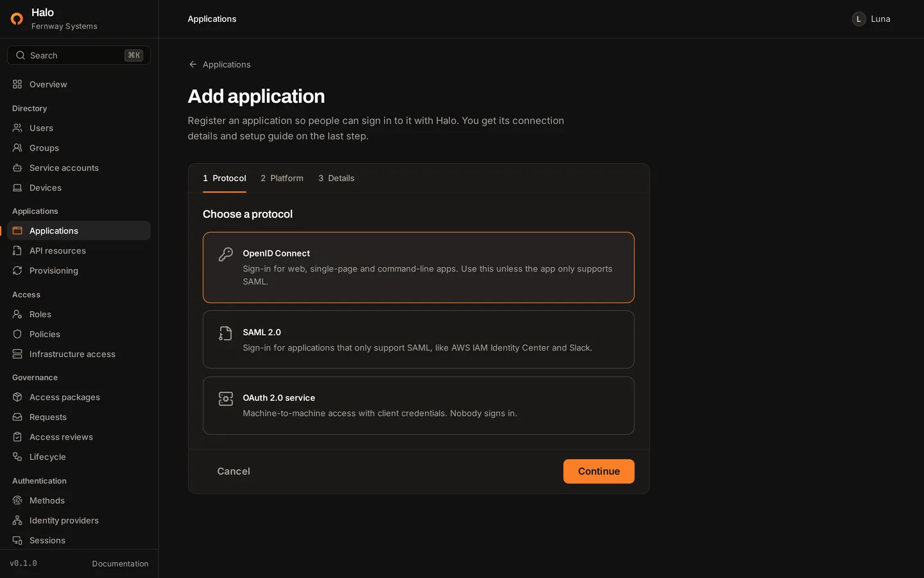Click the 'Choose a protocol' heading
Viewport: 924px width, 578px height.
pyautogui.click(x=248, y=214)
